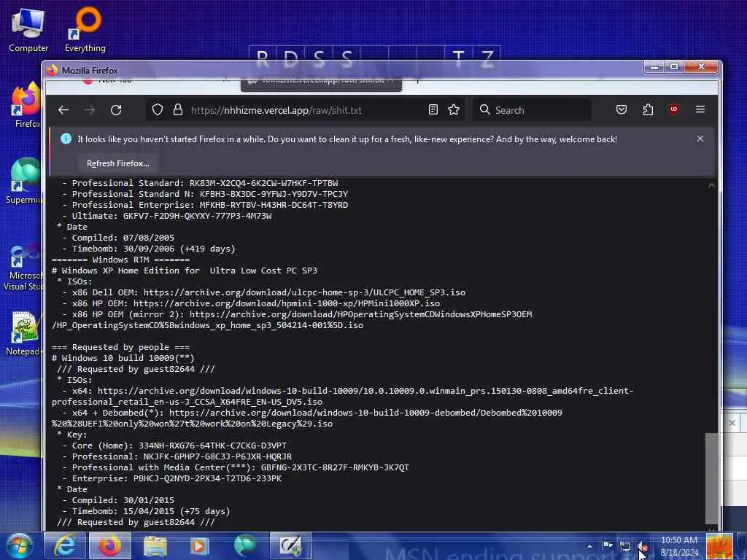Open the Everything desktop shortcut
The width and height of the screenshot is (747, 560).
click(85, 29)
